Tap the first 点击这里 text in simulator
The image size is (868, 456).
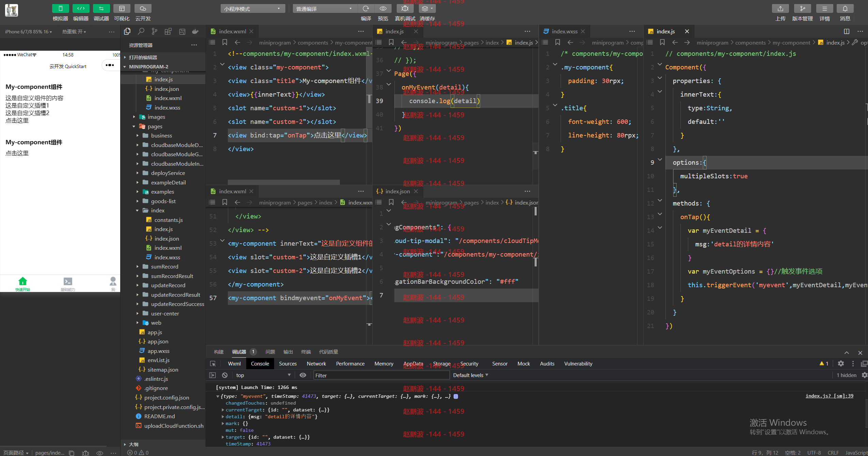pyautogui.click(x=17, y=120)
